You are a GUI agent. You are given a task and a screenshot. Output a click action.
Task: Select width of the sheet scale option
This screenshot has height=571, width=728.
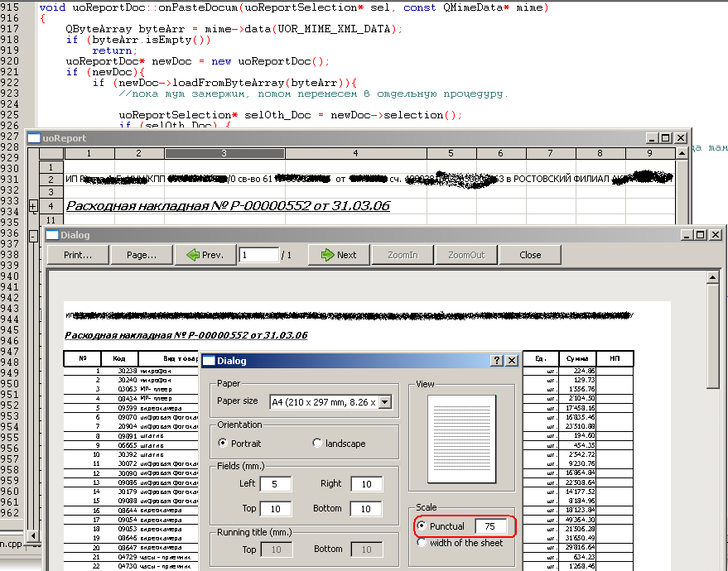422,543
